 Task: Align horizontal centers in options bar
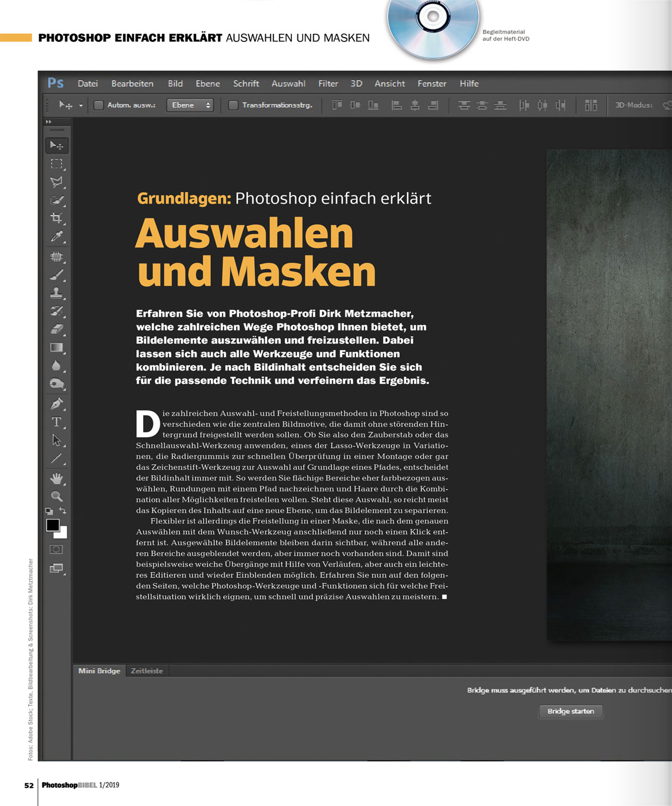pyautogui.click(x=415, y=105)
